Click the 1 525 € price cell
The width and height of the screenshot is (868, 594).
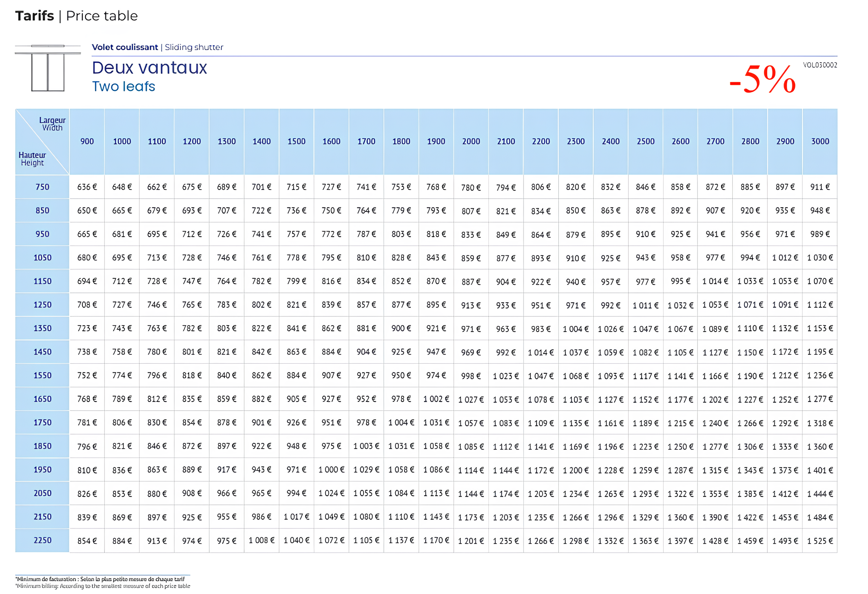pos(820,541)
